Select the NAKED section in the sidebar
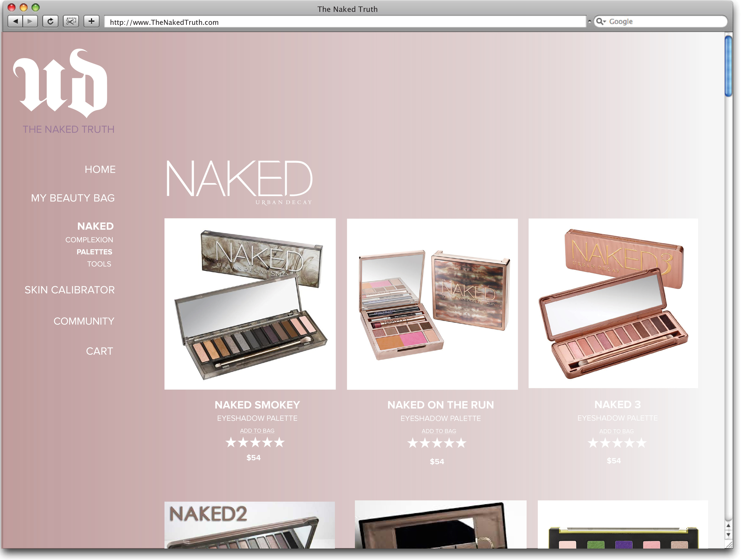 point(95,226)
